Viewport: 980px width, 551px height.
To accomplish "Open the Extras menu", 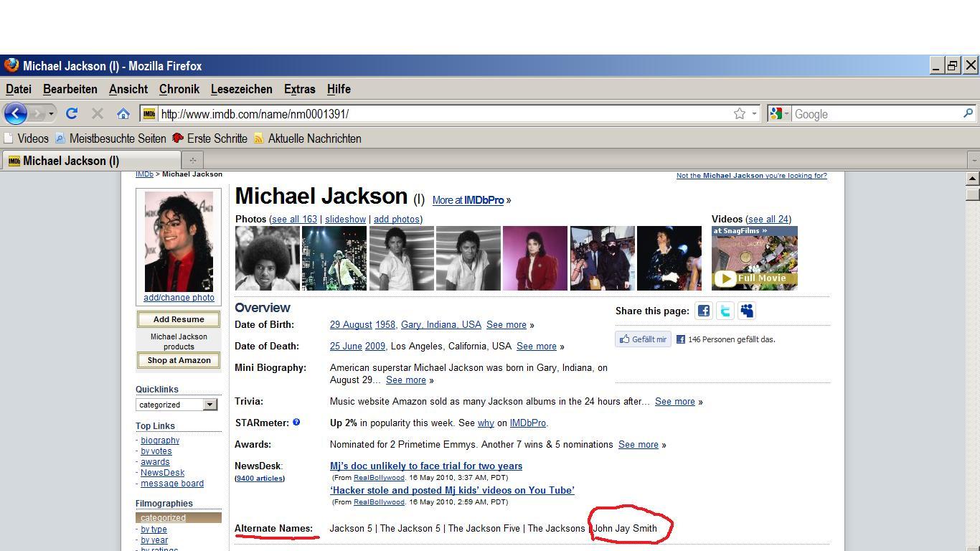I will click(x=300, y=89).
